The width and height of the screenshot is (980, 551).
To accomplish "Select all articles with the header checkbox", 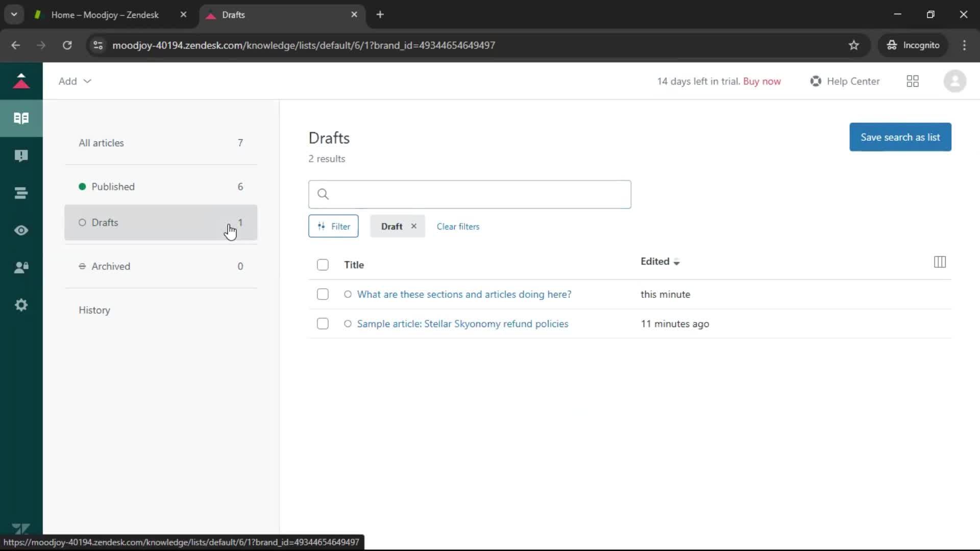I will tap(323, 265).
